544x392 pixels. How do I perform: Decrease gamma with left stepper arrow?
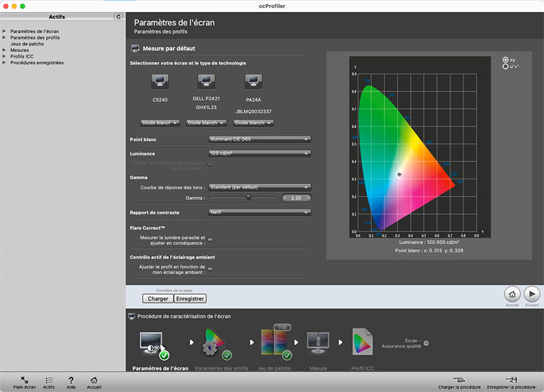(x=285, y=198)
